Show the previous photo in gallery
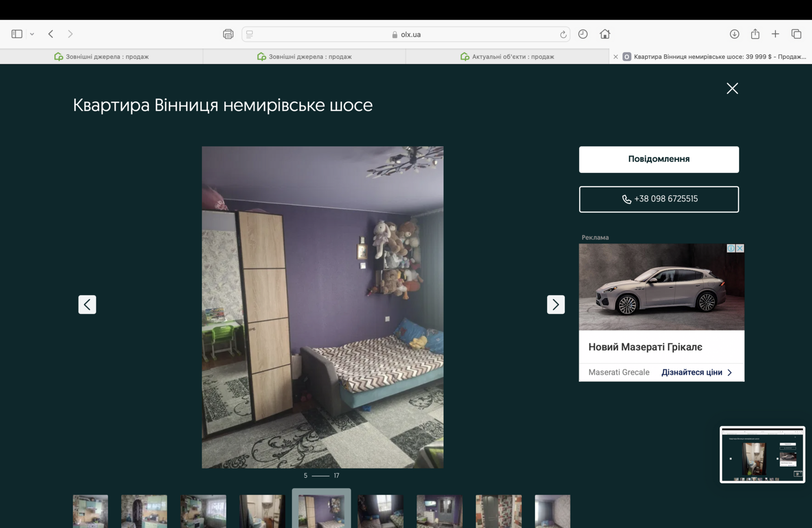This screenshot has width=812, height=528. tap(87, 304)
